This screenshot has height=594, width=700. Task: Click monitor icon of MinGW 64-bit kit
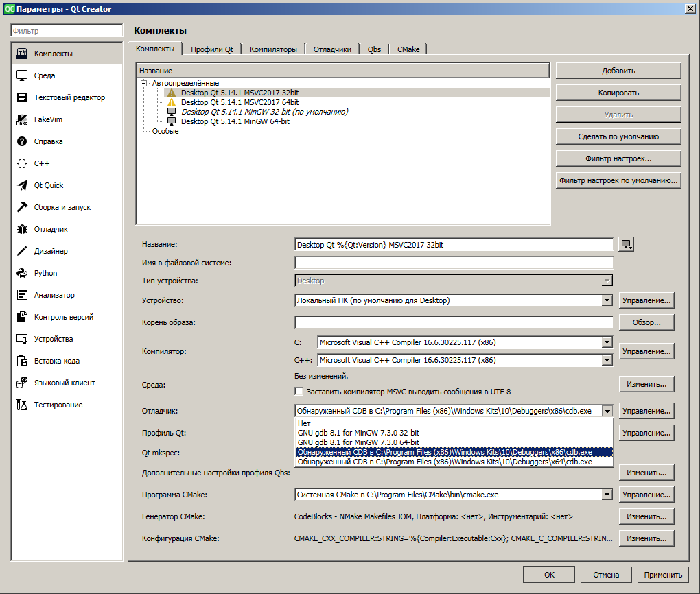pos(172,121)
